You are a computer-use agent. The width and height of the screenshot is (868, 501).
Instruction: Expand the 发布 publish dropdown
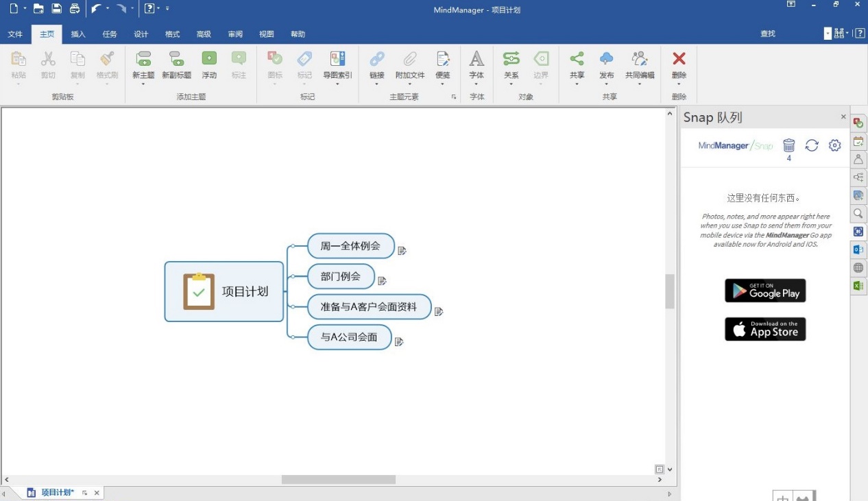pyautogui.click(x=606, y=84)
